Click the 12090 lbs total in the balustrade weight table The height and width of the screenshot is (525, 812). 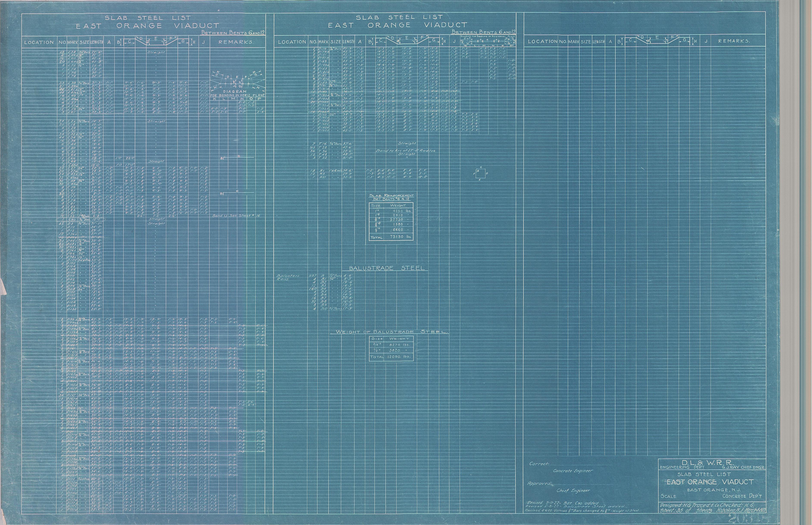tap(399, 357)
